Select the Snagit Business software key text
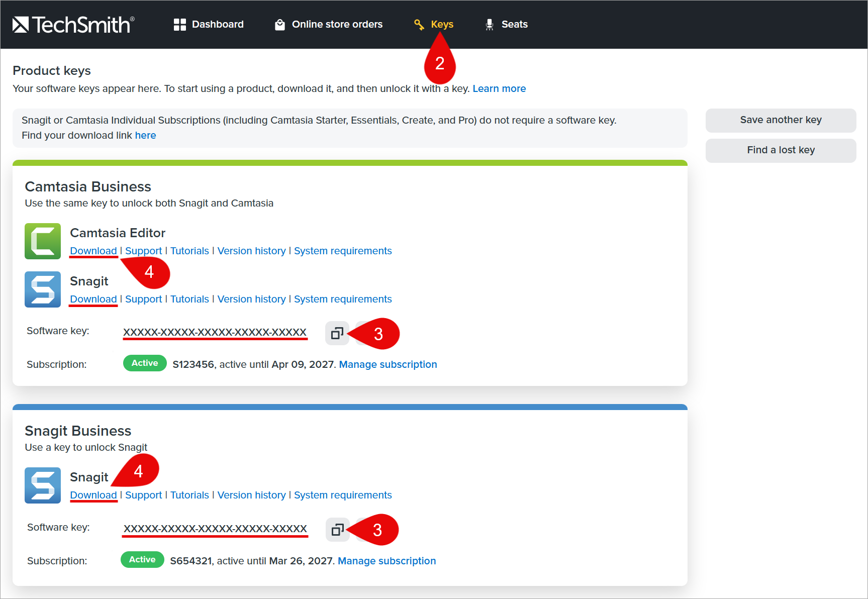This screenshot has width=868, height=599. tap(215, 529)
